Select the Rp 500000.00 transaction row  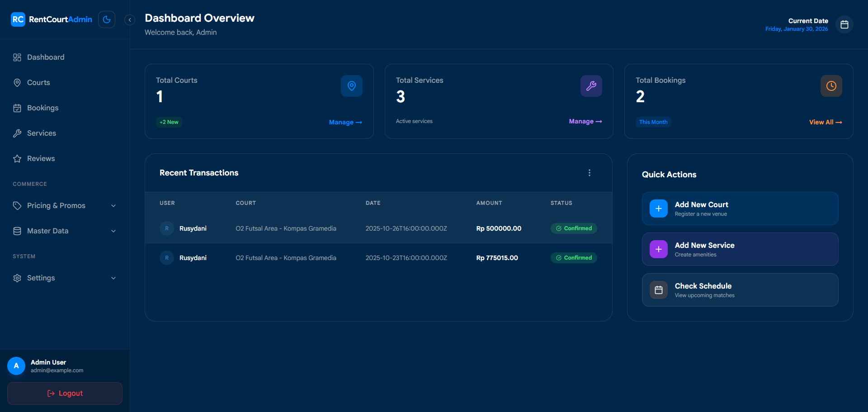pos(378,228)
